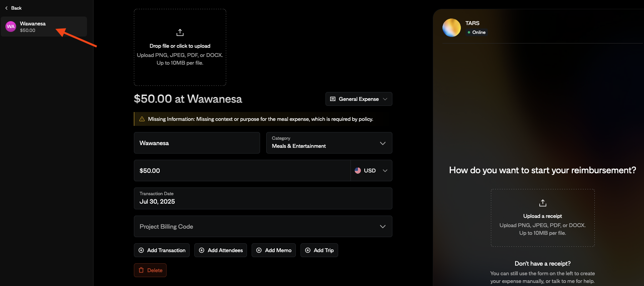Expand the Category Meals & Entertainment dropdown
The image size is (644, 286).
(329, 143)
